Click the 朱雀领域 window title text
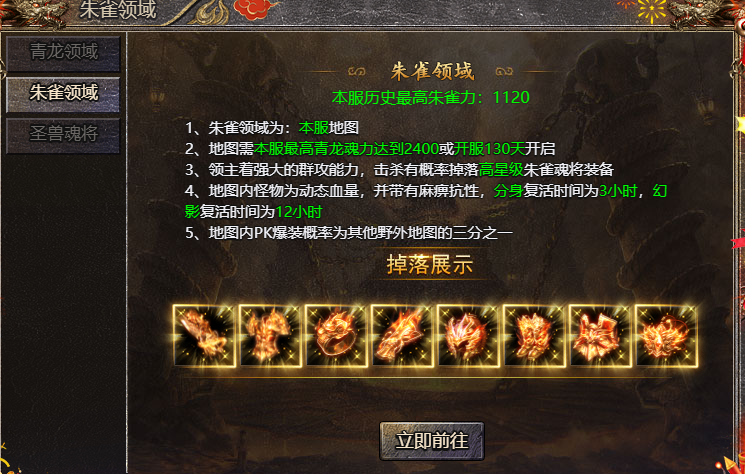Image resolution: width=745 pixels, height=474 pixels. [118, 10]
